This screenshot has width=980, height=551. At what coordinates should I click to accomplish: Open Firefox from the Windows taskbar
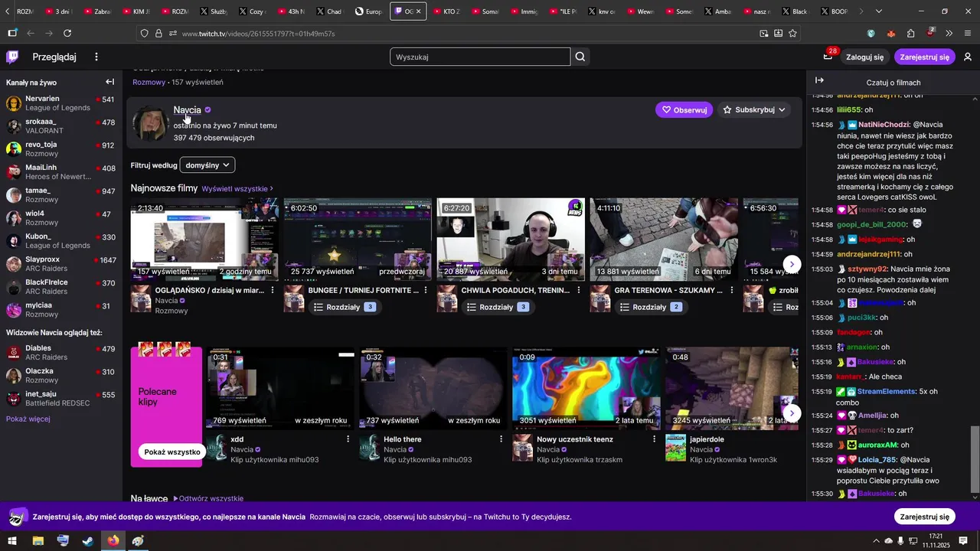[x=113, y=540]
